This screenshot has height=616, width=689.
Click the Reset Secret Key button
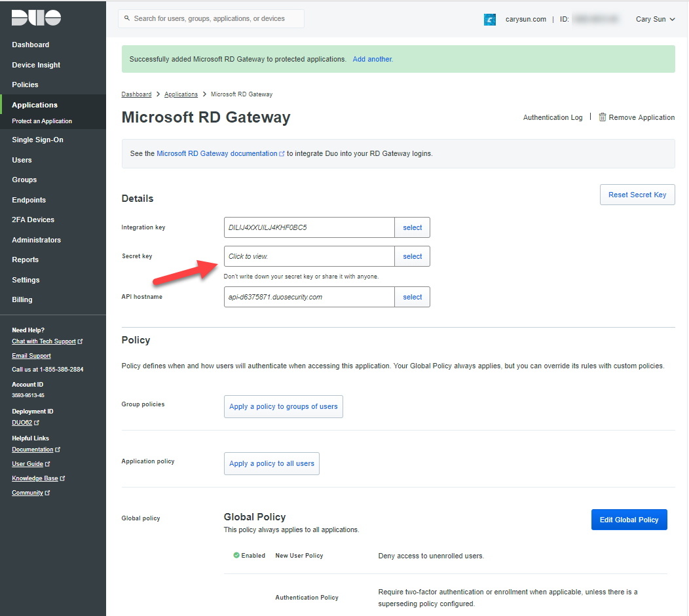coord(637,195)
